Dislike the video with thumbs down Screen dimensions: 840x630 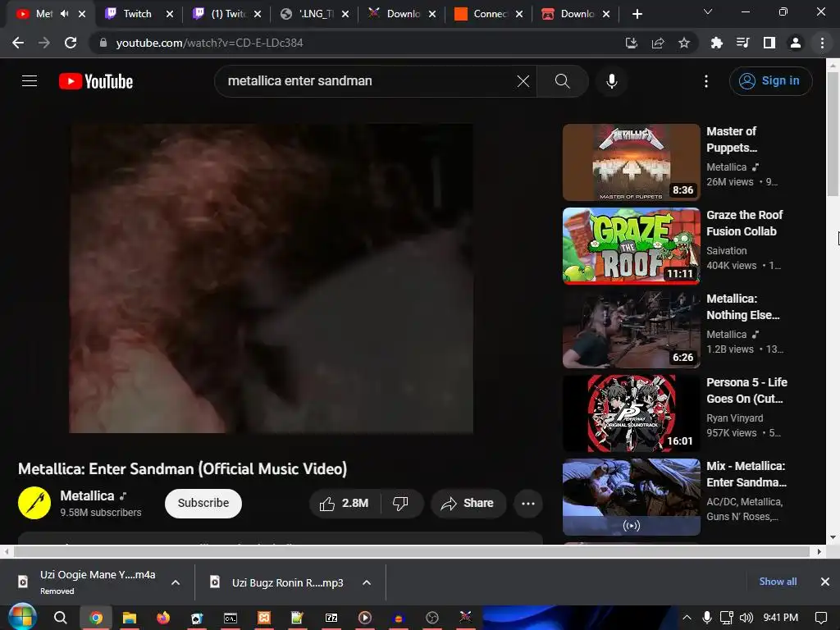[400, 504]
